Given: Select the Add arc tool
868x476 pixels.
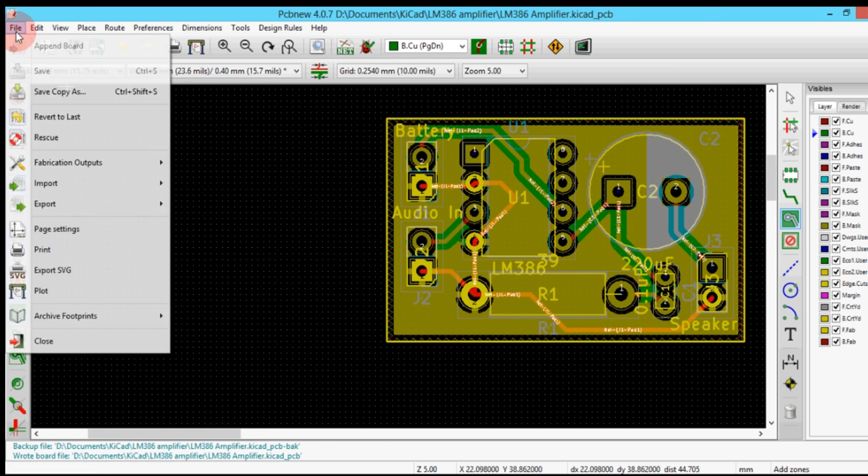Looking at the screenshot, I should point(790,312).
